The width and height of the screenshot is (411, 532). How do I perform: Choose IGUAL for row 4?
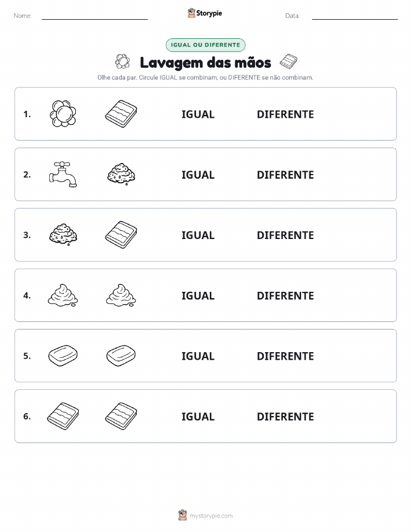pyautogui.click(x=198, y=295)
